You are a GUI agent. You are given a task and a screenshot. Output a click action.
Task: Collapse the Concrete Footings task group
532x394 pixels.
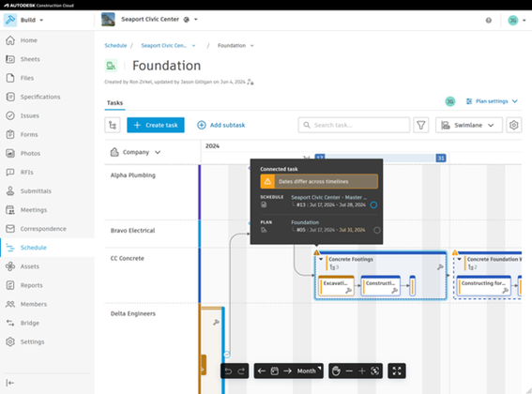[x=321, y=259]
